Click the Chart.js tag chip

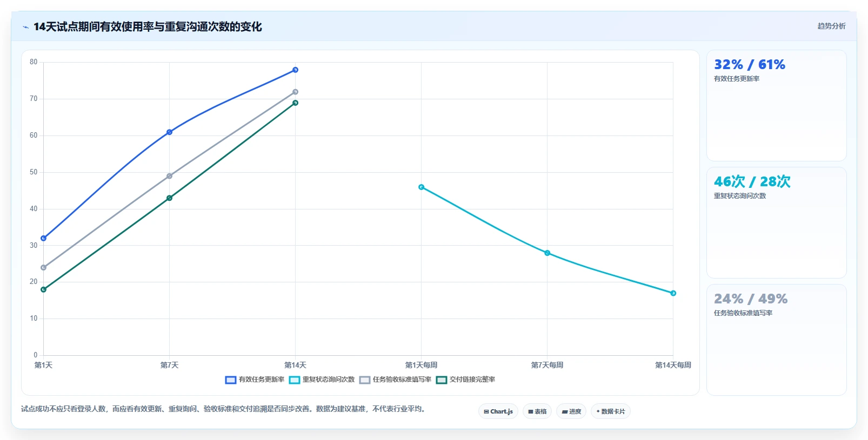(x=498, y=411)
